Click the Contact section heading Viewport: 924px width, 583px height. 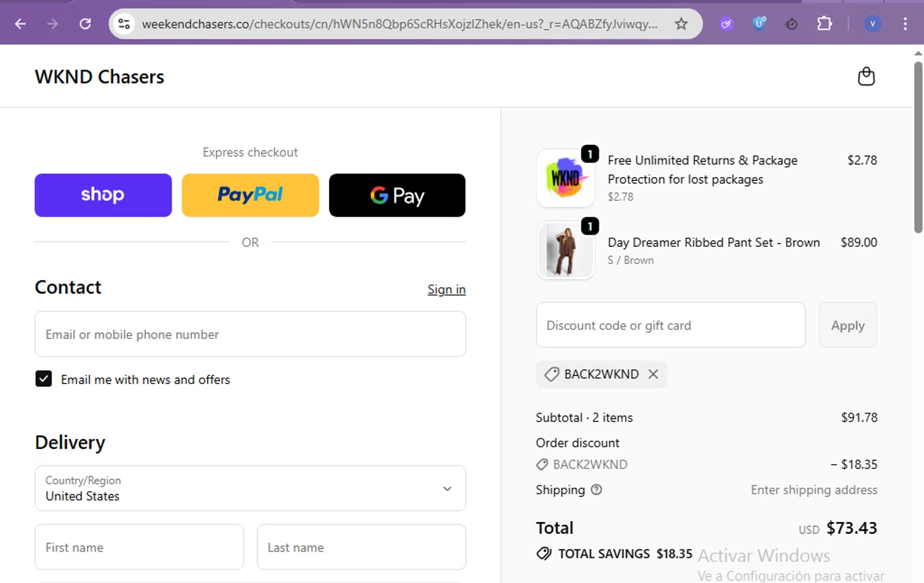pyautogui.click(x=68, y=287)
